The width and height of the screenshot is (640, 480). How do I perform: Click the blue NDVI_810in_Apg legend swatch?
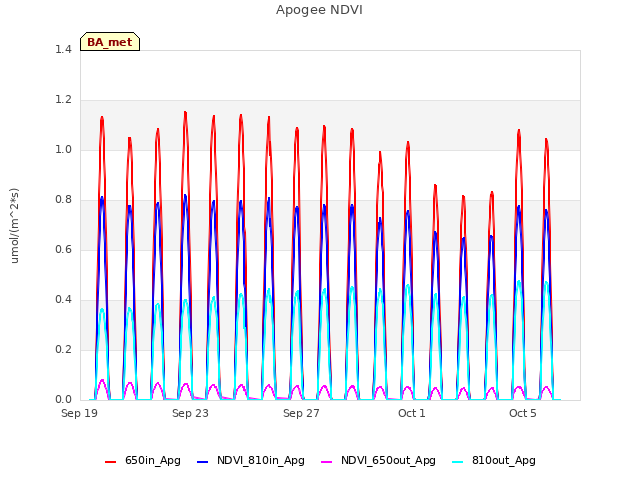click(x=202, y=462)
